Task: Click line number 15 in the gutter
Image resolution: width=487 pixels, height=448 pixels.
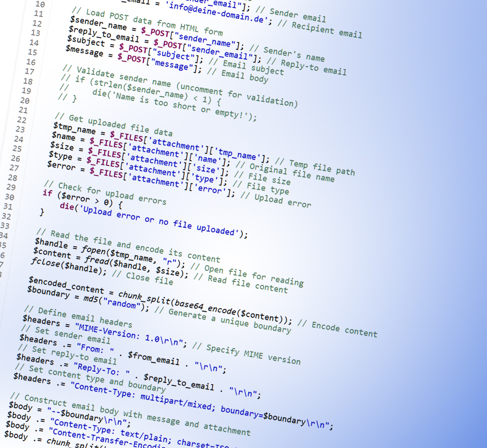Action: tap(32, 52)
